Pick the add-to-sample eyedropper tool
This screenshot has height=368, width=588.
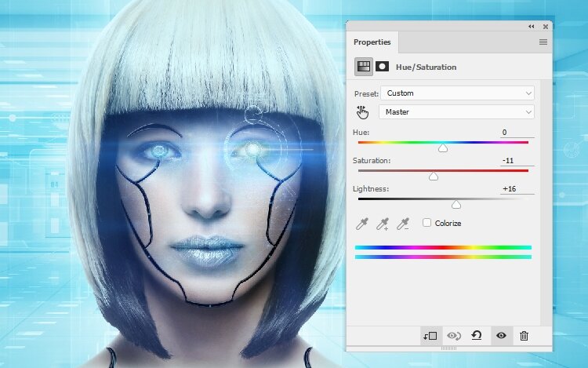coord(383,224)
